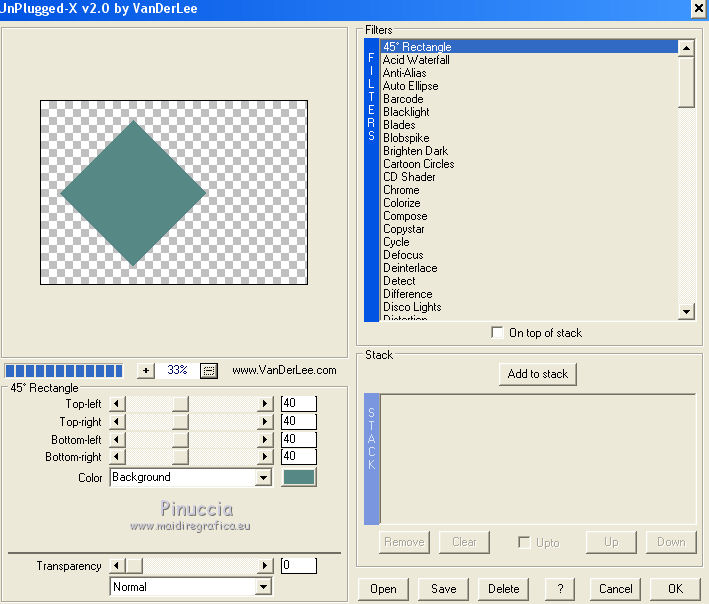This screenshot has height=604, width=709.
Task: Click the stack Down button
Action: (x=671, y=542)
